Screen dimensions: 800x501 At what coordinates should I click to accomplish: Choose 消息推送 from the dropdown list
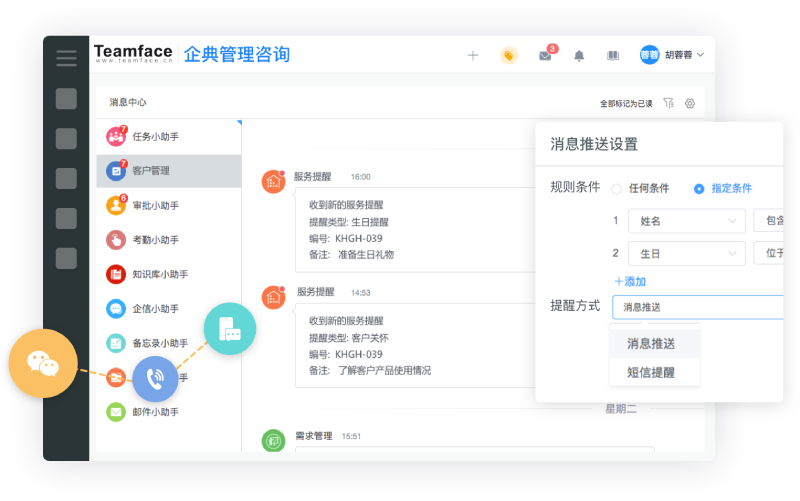655,344
